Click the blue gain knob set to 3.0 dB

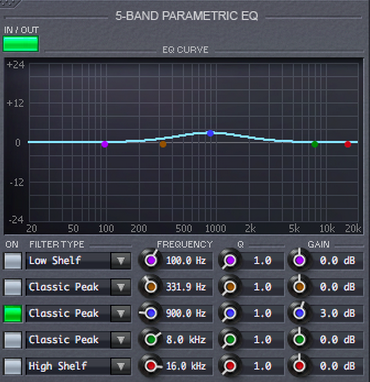pyautogui.click(x=299, y=313)
